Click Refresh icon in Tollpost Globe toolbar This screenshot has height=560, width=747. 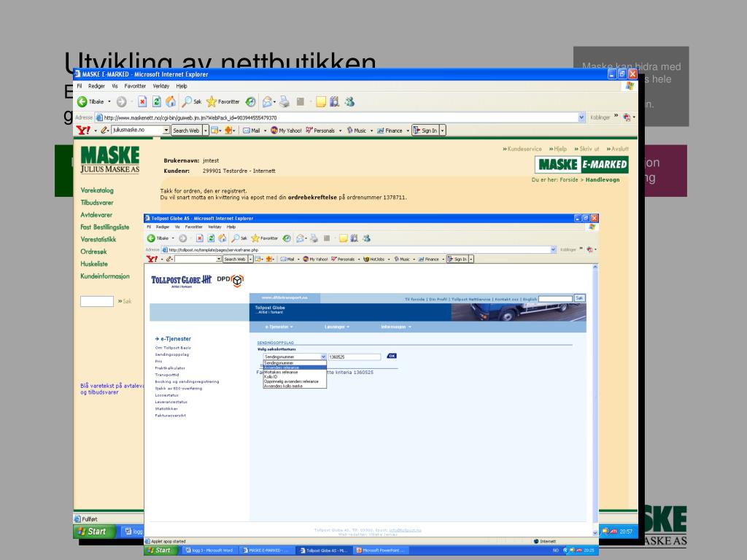coord(211,238)
